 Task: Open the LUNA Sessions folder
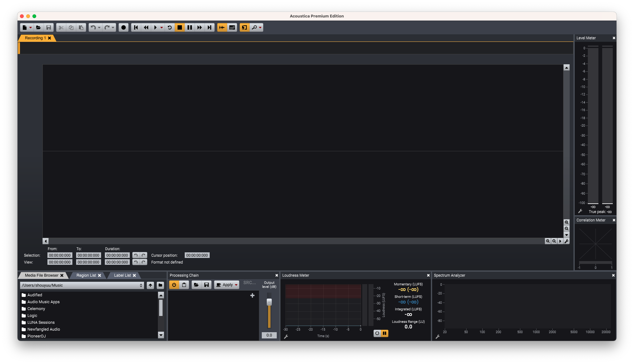coord(41,323)
